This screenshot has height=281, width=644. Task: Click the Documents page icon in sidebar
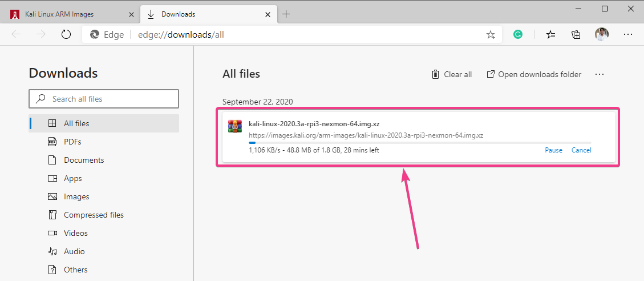pos(52,160)
